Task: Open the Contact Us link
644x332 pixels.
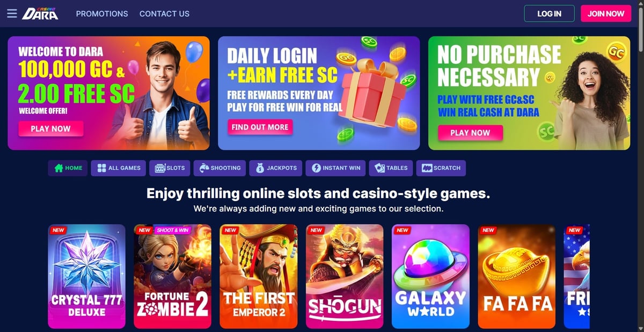Action: point(164,14)
